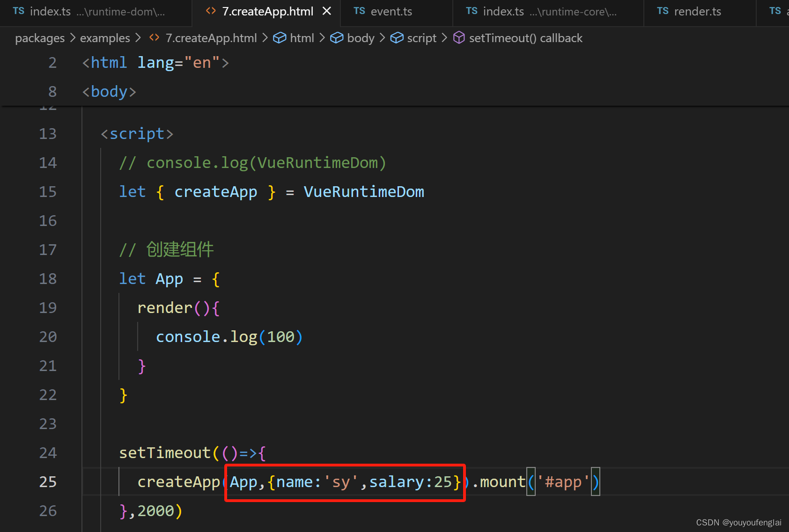Click TS icon on render.ts tab
This screenshot has width=789, height=532.
point(663,11)
